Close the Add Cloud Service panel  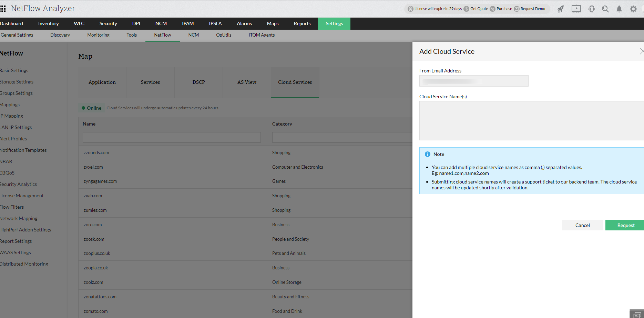(x=641, y=51)
